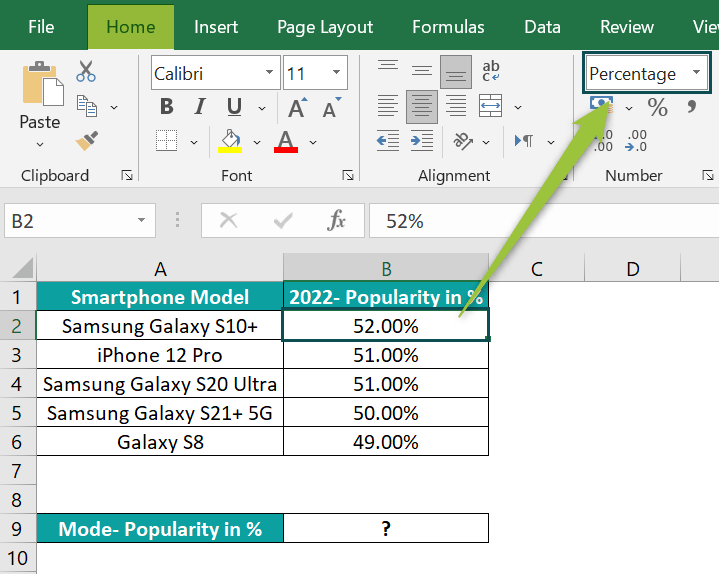
Task: Expand the Fill Color palette arrow
Action: coord(257,142)
